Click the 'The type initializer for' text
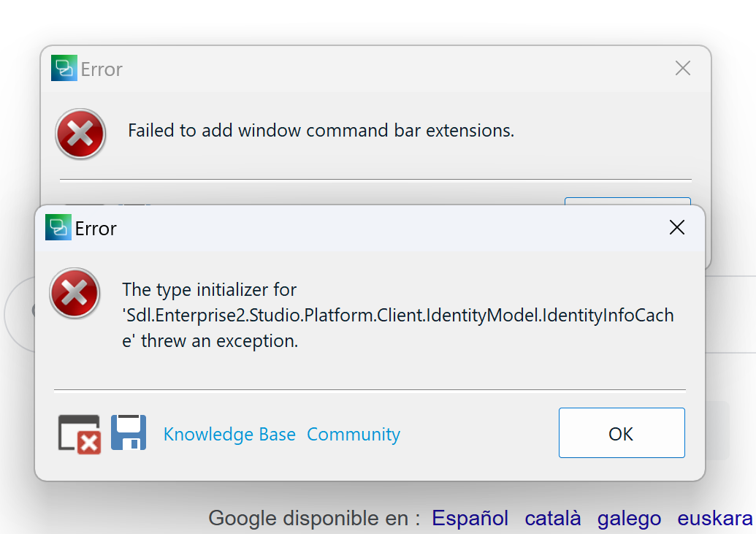 click(209, 289)
